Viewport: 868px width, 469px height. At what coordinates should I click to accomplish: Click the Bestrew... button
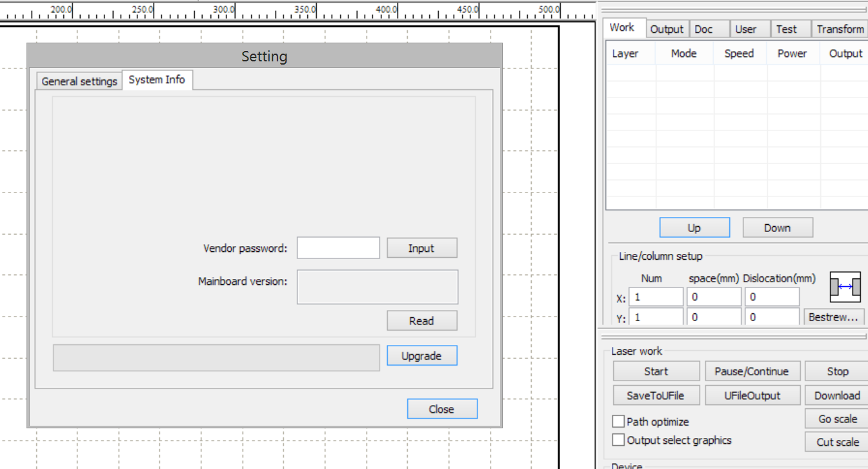pos(834,317)
